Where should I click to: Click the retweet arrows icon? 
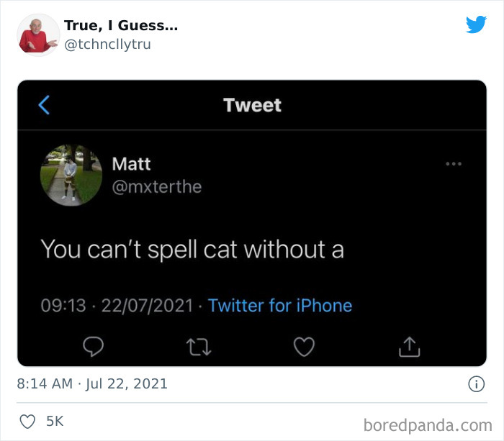coord(199,347)
